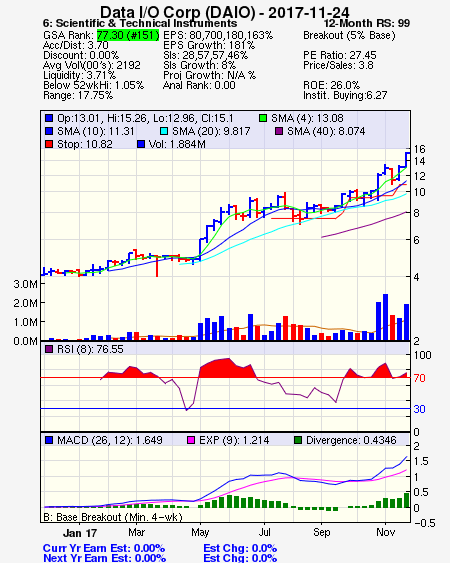Click the blue Op/Hi/Lo/Cl legend swatch

49,118
